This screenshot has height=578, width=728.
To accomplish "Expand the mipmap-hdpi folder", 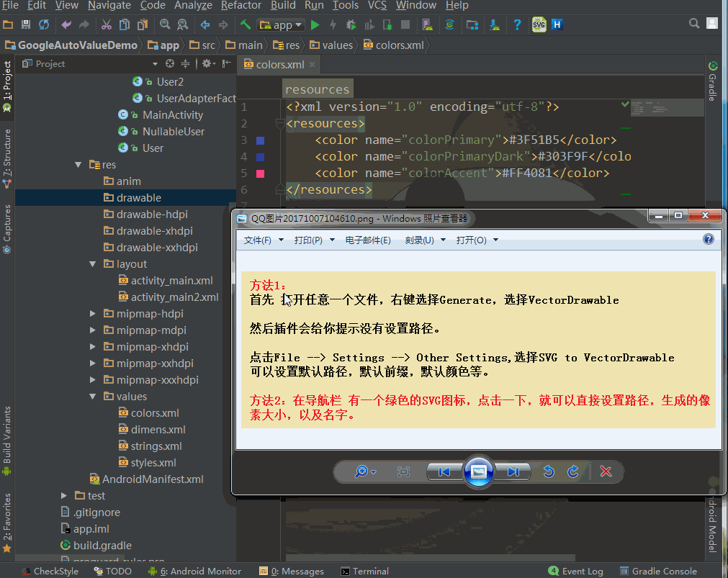I will coord(92,313).
